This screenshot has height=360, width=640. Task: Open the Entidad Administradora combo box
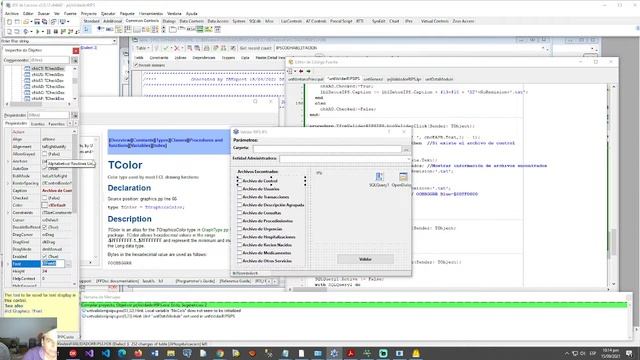(345, 158)
